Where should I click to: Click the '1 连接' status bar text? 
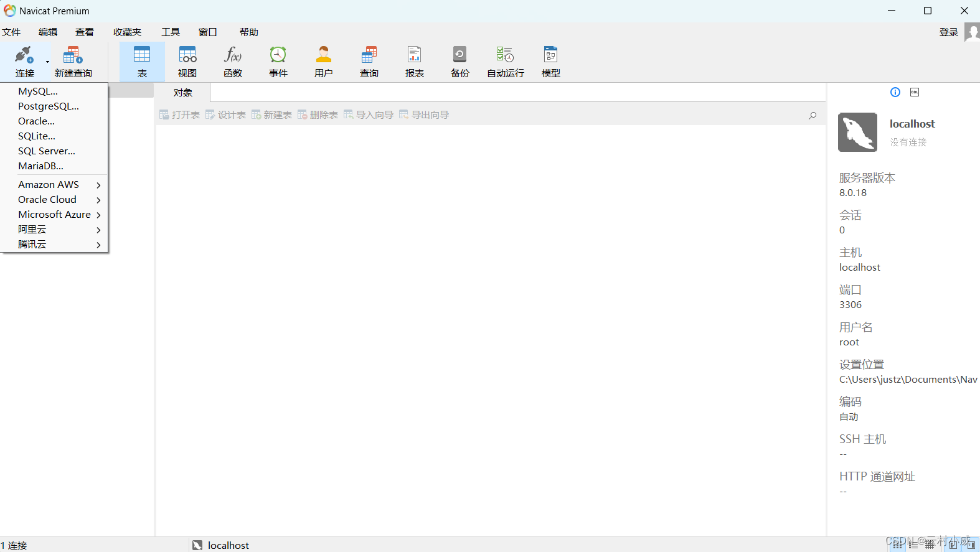pos(14,545)
